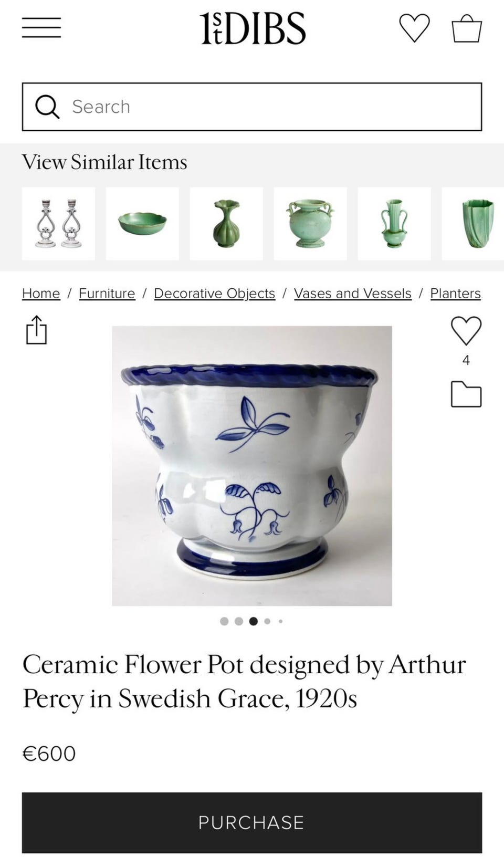
Task: Open the two-handled green urn thumbnail
Action: point(310,224)
